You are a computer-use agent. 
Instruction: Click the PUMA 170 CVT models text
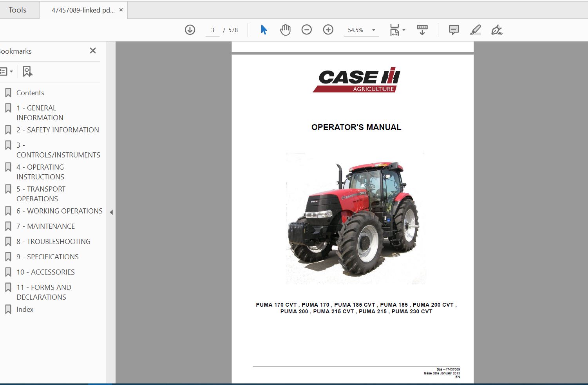pyautogui.click(x=356, y=308)
